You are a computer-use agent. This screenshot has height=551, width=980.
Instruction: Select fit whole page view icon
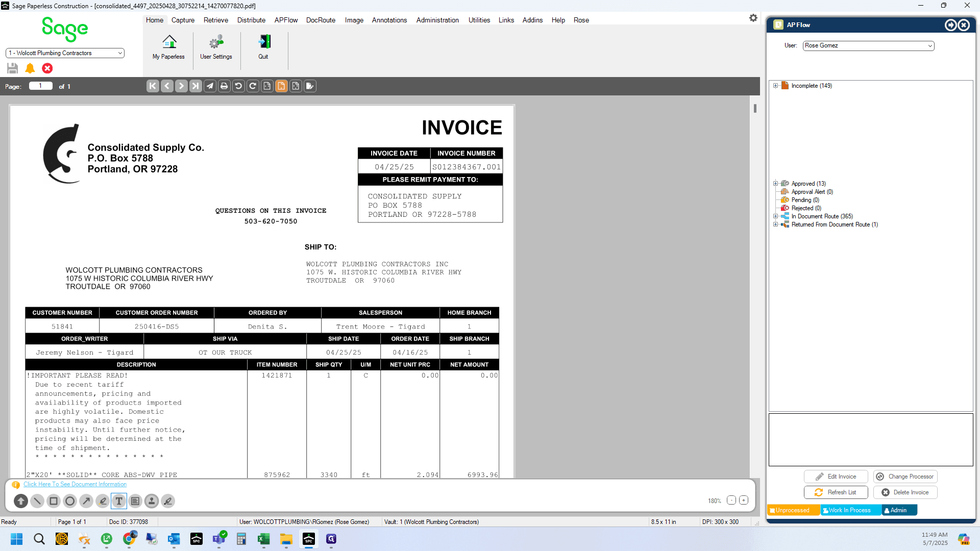click(x=296, y=86)
